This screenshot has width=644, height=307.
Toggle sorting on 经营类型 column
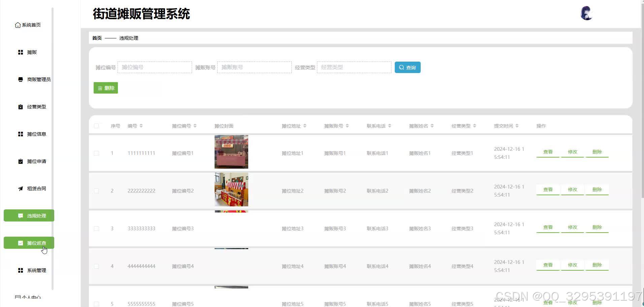475,126
